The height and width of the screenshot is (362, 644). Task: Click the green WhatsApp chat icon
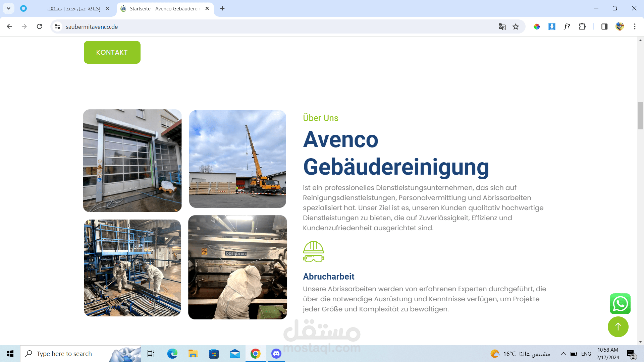[620, 304]
